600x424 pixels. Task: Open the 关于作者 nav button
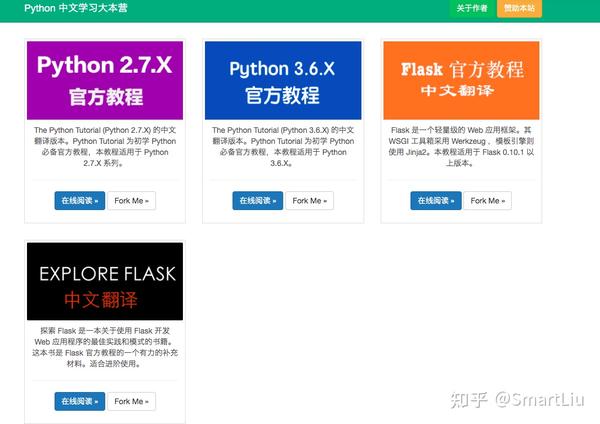coord(472,8)
